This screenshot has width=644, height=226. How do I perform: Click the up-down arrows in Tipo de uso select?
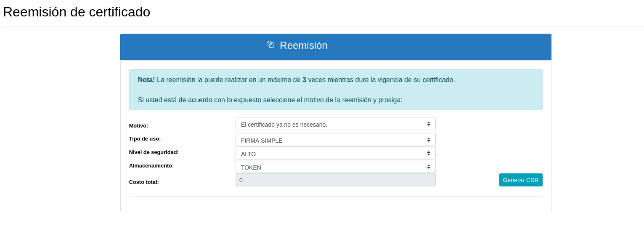pos(428,140)
